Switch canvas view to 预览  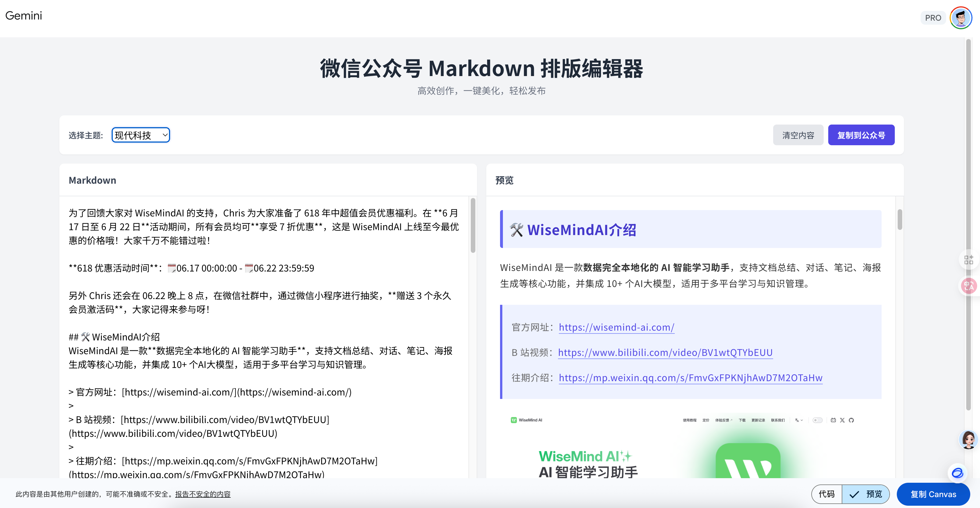point(866,494)
